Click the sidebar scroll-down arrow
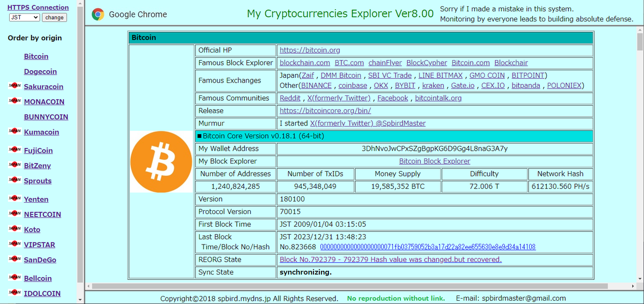The height and width of the screenshot is (304, 644). tap(81, 300)
